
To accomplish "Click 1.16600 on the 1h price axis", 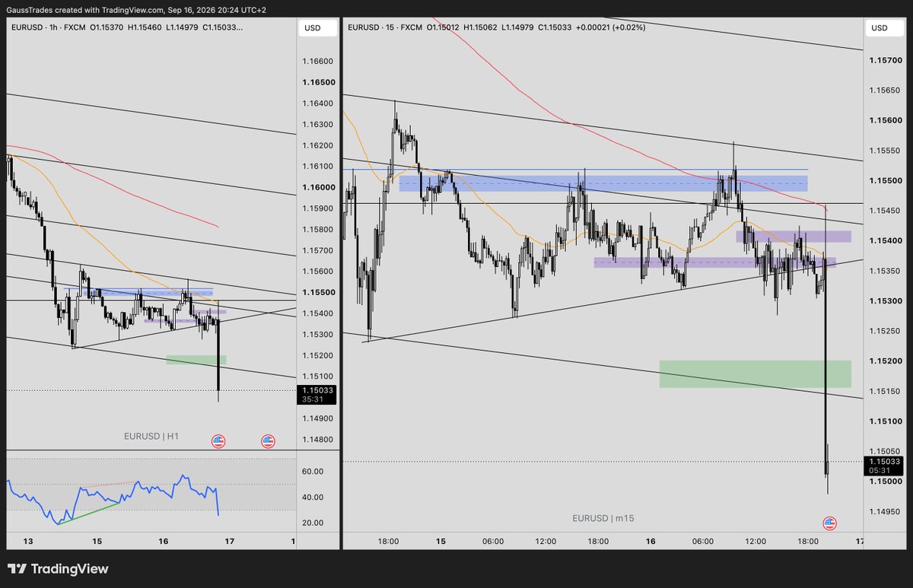I will [317, 62].
